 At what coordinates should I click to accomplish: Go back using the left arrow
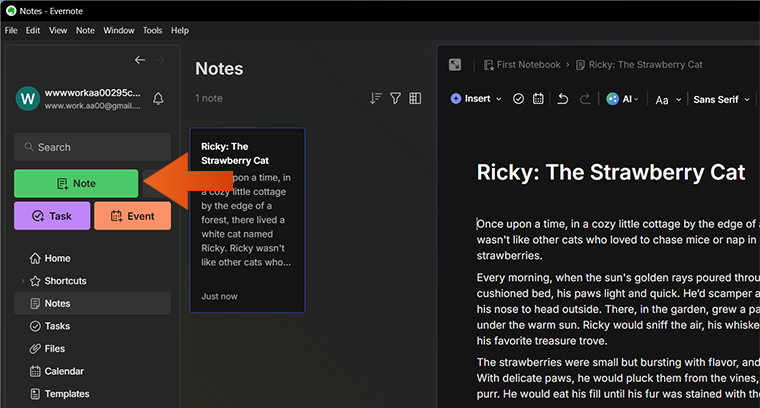tap(140, 60)
